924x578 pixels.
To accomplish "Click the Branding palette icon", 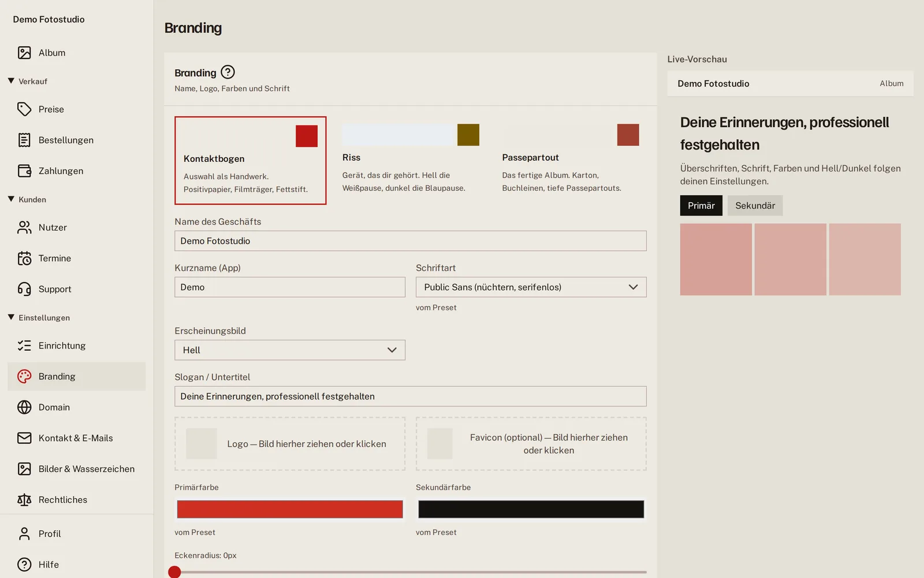I will click(24, 376).
